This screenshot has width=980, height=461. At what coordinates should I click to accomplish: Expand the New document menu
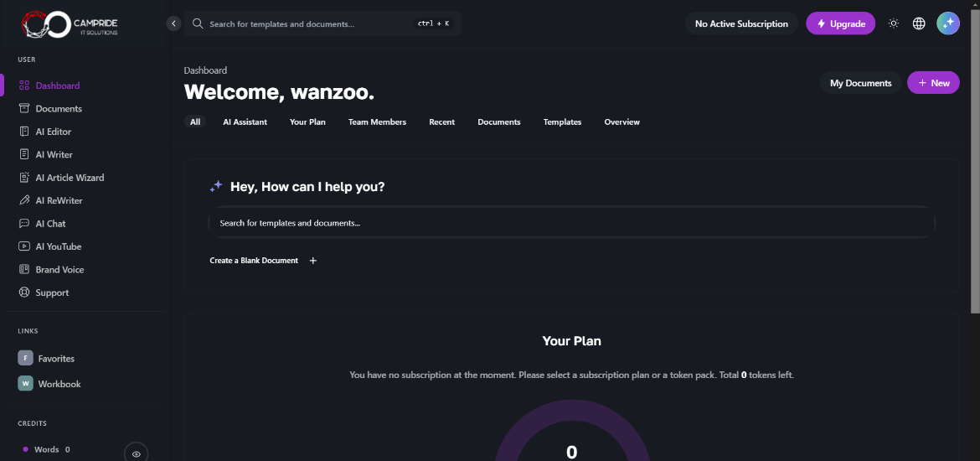(933, 83)
